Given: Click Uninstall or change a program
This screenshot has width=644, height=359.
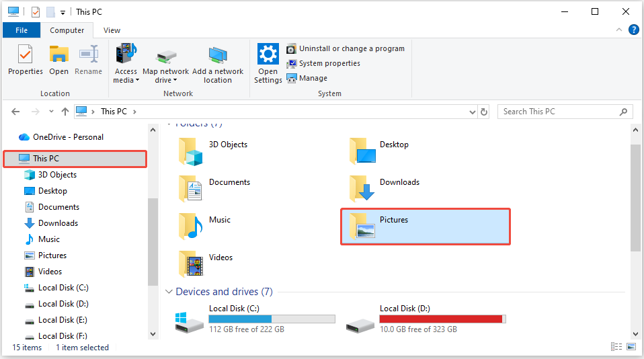Looking at the screenshot, I should (x=346, y=48).
